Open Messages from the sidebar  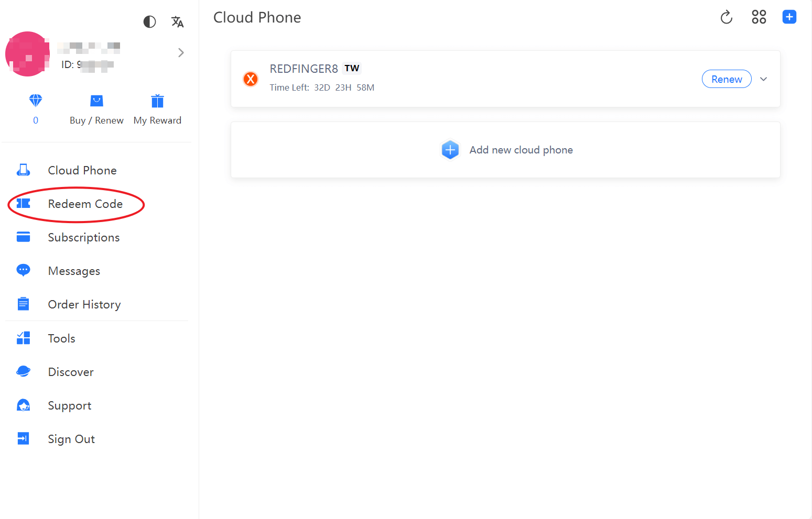point(74,271)
